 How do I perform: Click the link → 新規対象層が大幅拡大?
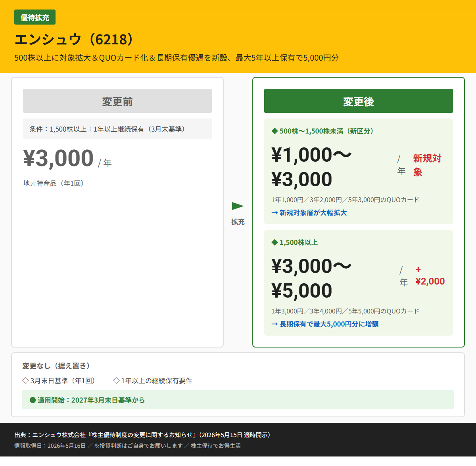tap(309, 213)
